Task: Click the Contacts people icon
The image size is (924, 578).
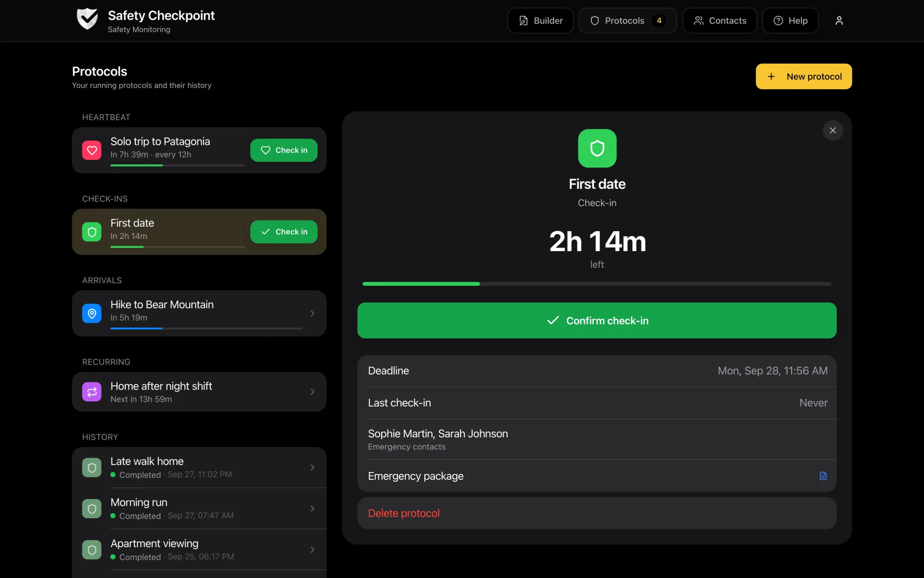Action: [x=698, y=21]
